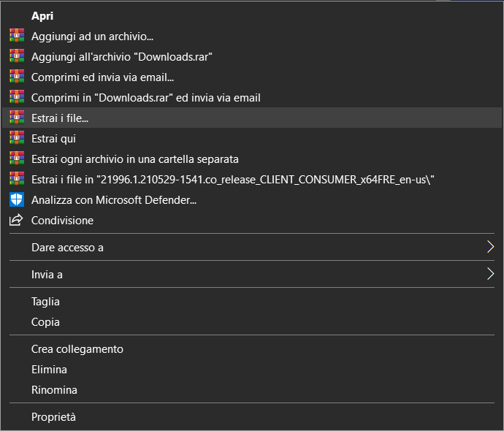
Task: Click the Condivisione share icon
Action: (16, 220)
